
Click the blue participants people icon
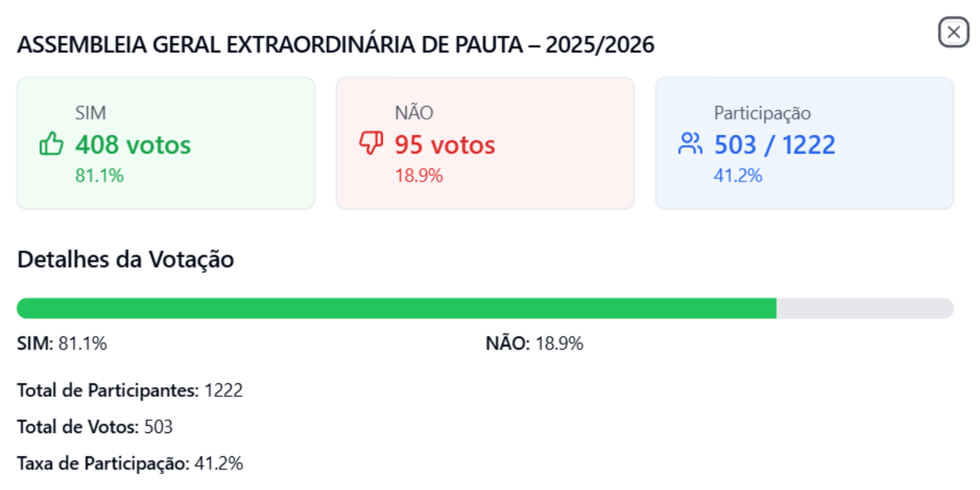(690, 144)
